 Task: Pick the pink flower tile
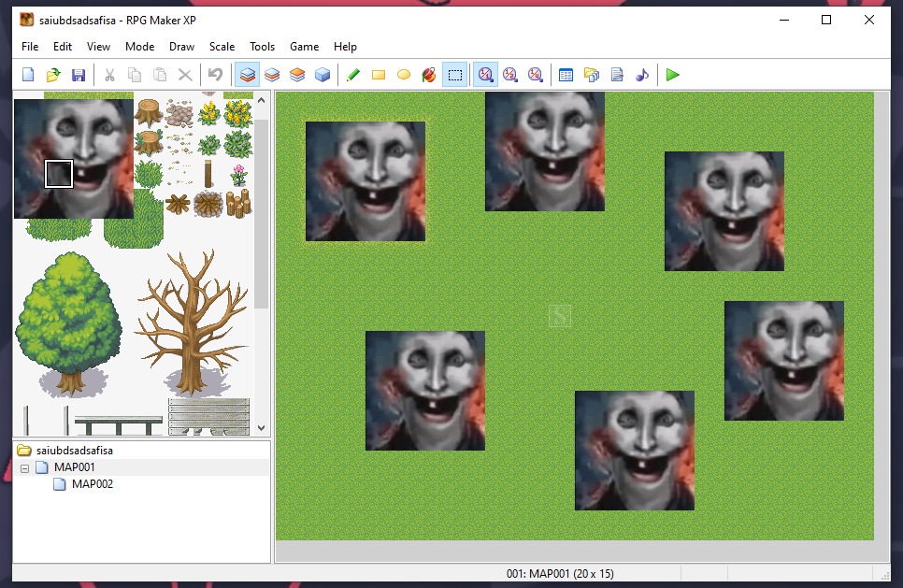(238, 174)
